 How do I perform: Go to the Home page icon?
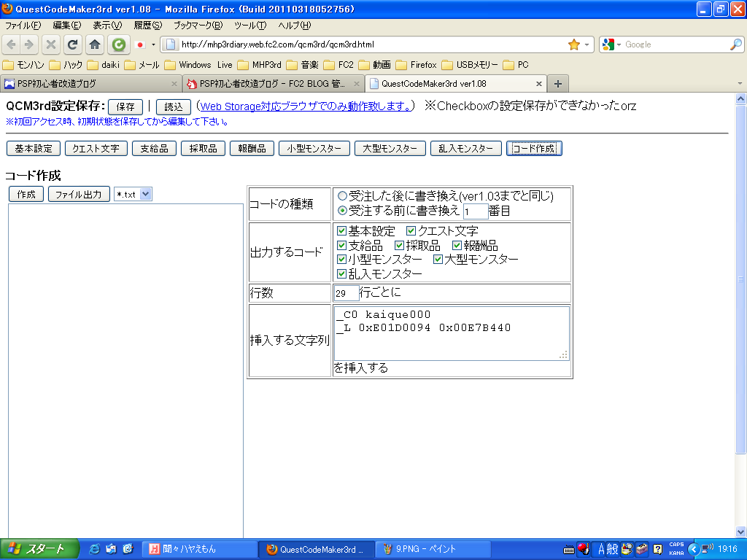pyautogui.click(x=95, y=44)
